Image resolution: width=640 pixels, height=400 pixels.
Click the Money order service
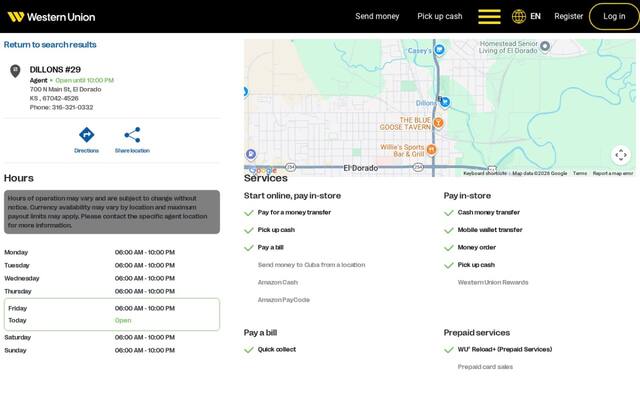[477, 247]
